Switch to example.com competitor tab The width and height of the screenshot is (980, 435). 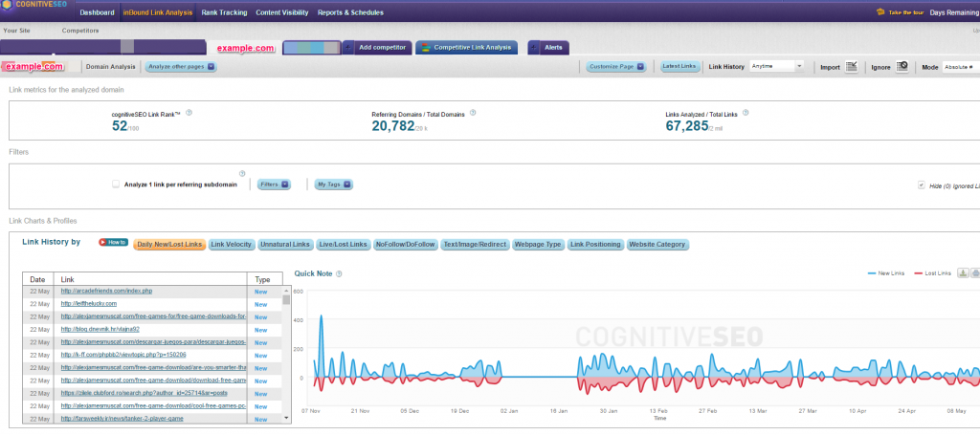pyautogui.click(x=245, y=48)
